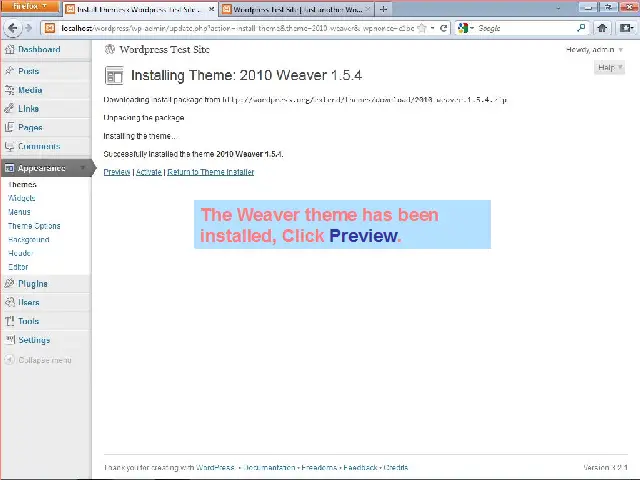Click the Links chain icon
This screenshot has width=640, height=480.
pyautogui.click(x=9, y=109)
